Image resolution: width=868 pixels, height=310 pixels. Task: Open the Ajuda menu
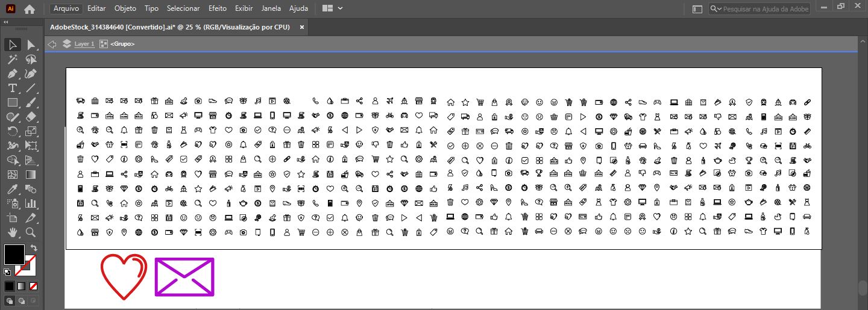(x=298, y=8)
